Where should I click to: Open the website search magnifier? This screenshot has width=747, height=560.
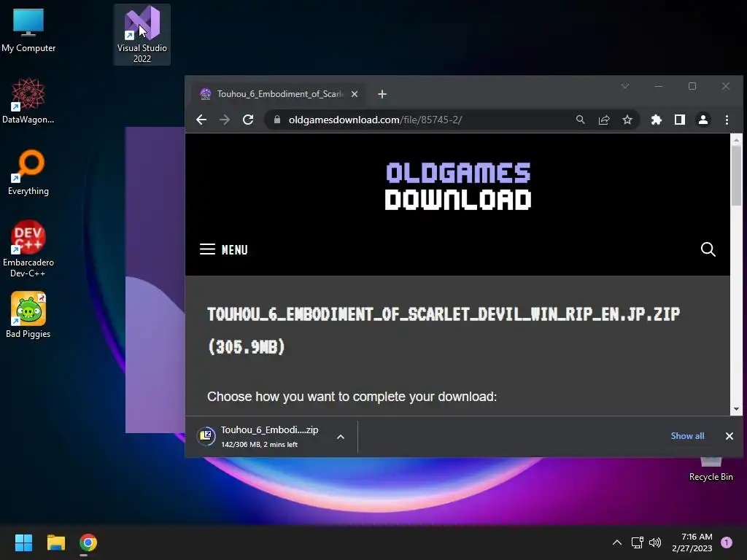coord(708,249)
